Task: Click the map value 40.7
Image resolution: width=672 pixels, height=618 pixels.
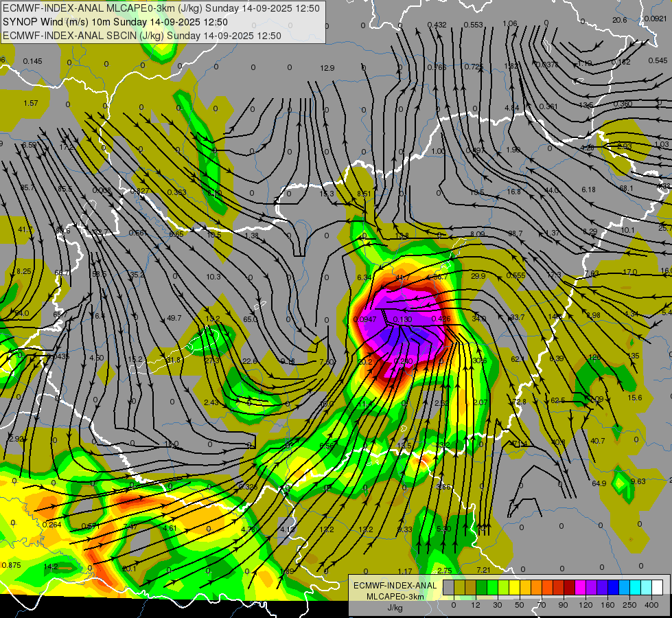Action: click(597, 441)
